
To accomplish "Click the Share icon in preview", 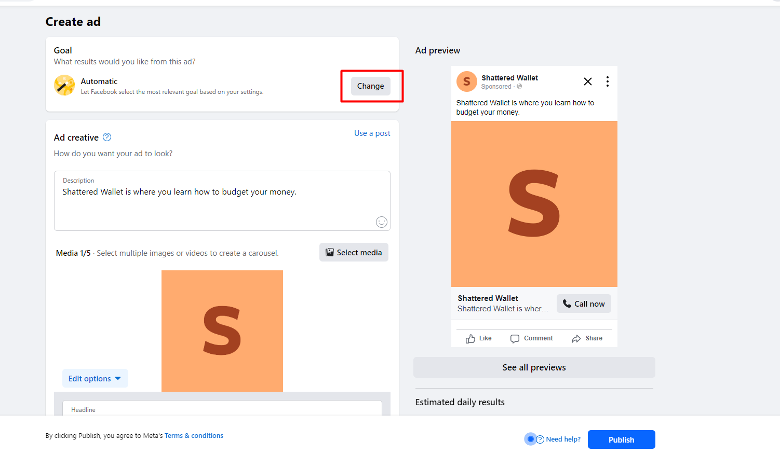I will [576, 339].
